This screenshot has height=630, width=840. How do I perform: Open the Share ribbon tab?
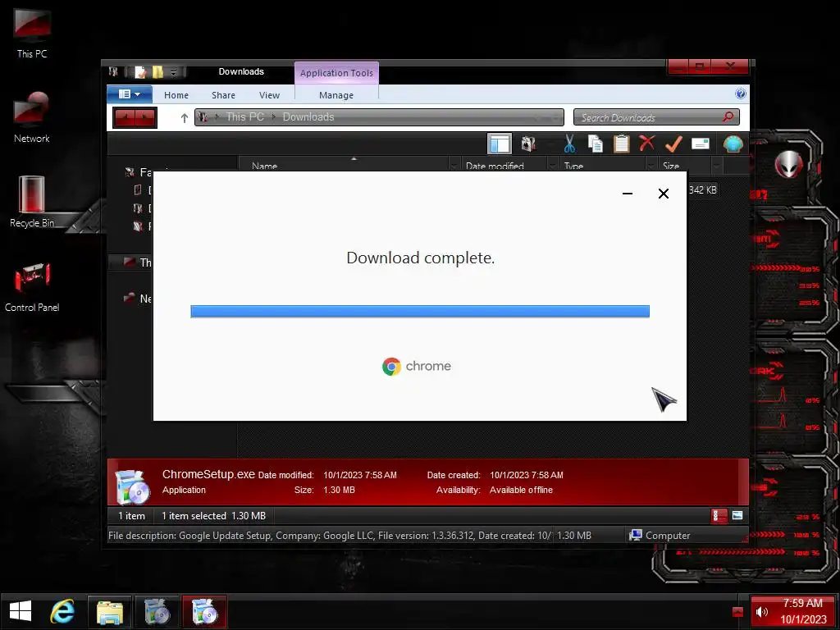(223, 95)
